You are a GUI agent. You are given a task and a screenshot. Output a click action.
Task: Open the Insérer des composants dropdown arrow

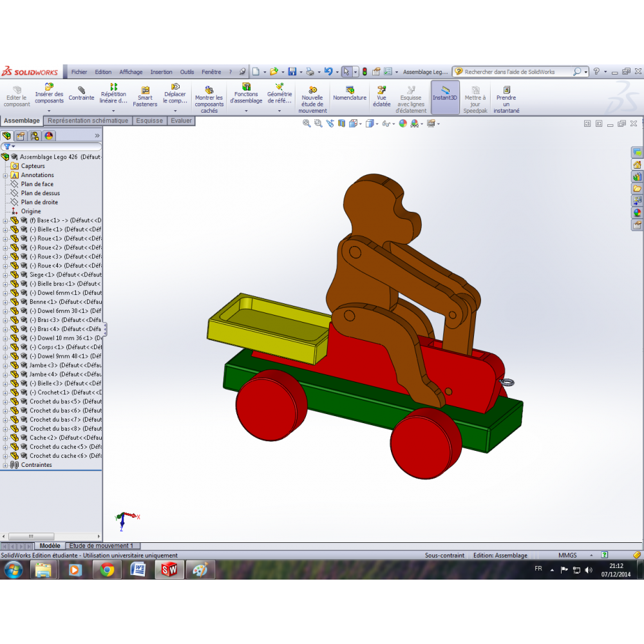click(49, 111)
